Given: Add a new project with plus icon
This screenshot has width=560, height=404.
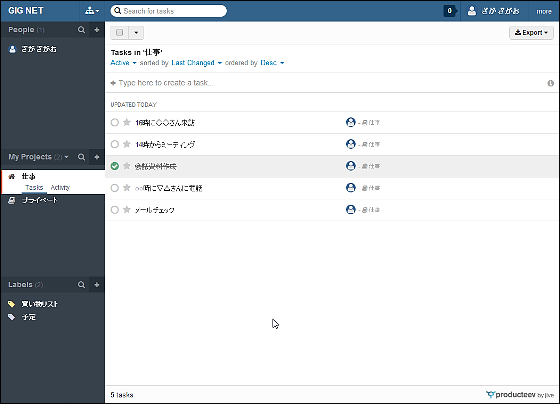Looking at the screenshot, I should [x=97, y=157].
